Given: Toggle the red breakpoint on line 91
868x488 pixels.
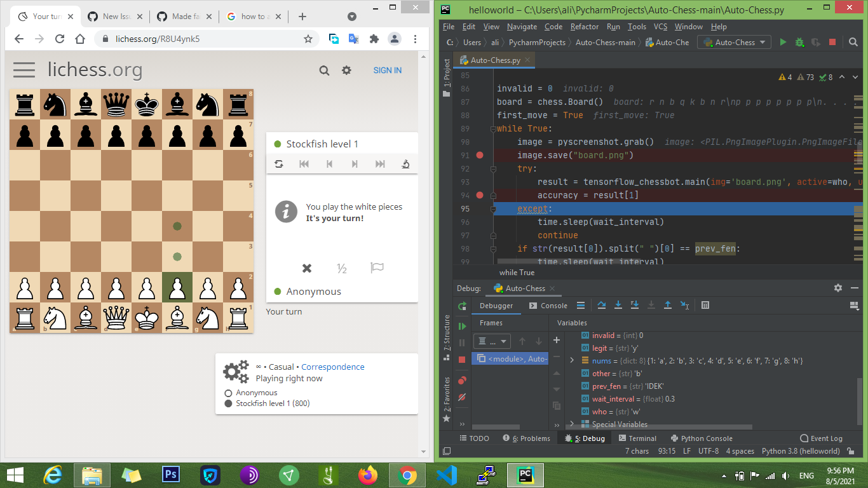Looking at the screenshot, I should click(480, 154).
